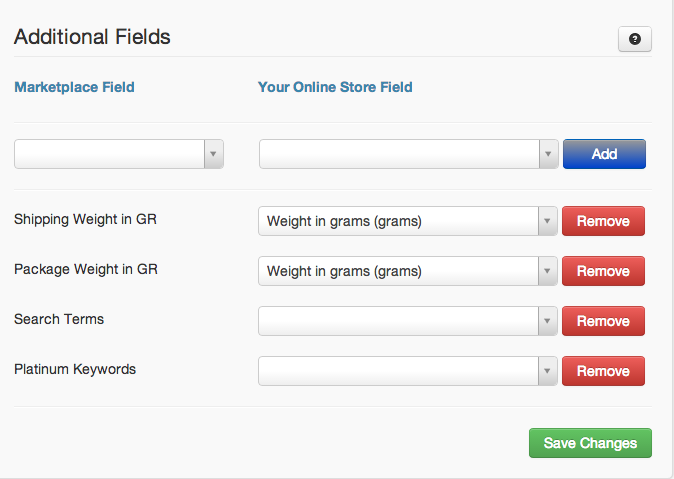Select the Package Weight 'Weight in grams' box
674x479 pixels.
407,271
